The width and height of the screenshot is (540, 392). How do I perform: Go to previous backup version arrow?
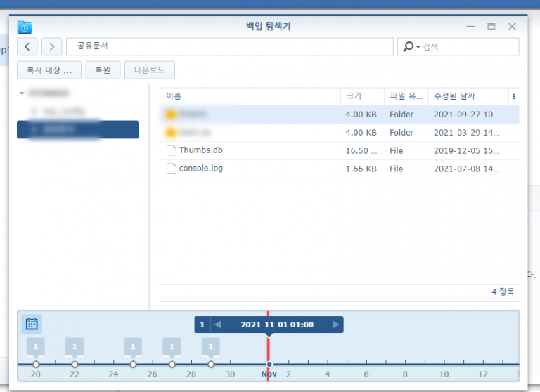pyautogui.click(x=218, y=325)
